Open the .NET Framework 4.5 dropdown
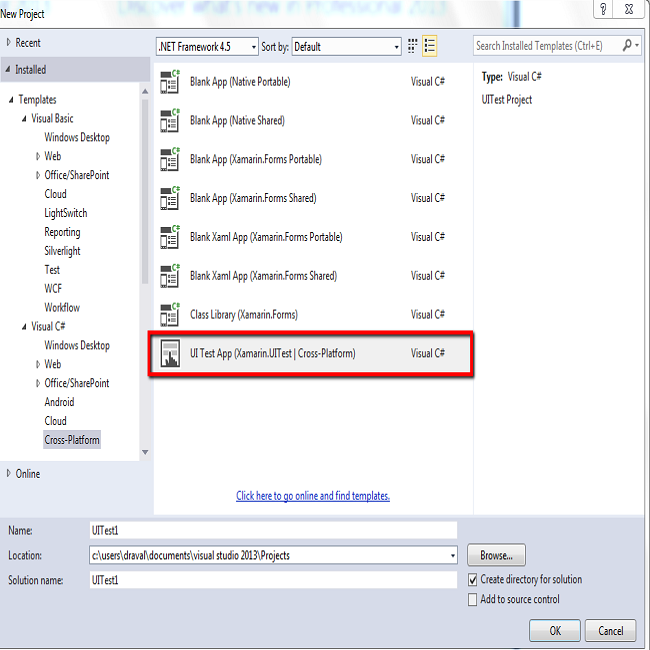 tap(207, 46)
